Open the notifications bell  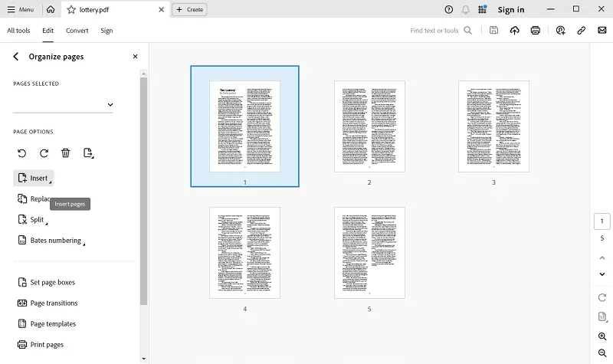click(465, 9)
